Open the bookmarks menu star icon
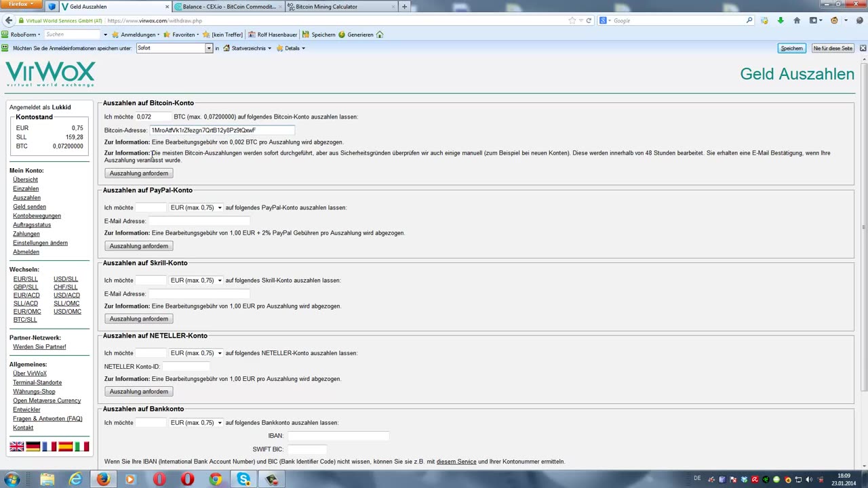The image size is (868, 488). [x=814, y=20]
